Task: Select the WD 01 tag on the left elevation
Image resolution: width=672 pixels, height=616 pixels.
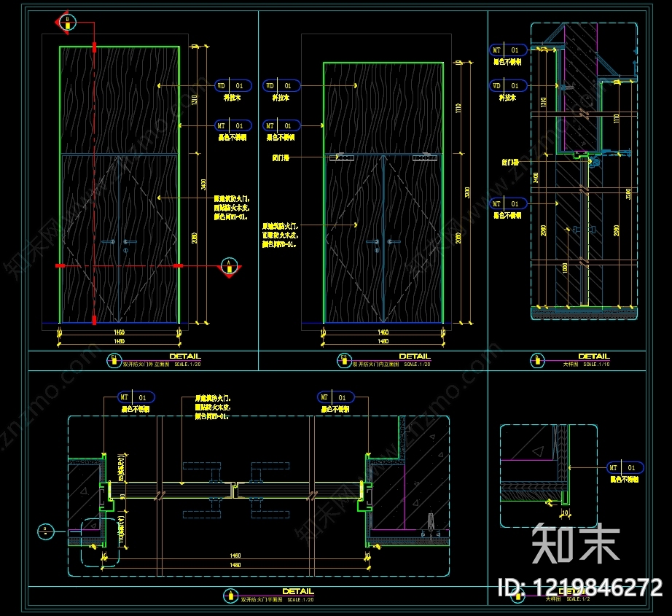Action: (233, 86)
